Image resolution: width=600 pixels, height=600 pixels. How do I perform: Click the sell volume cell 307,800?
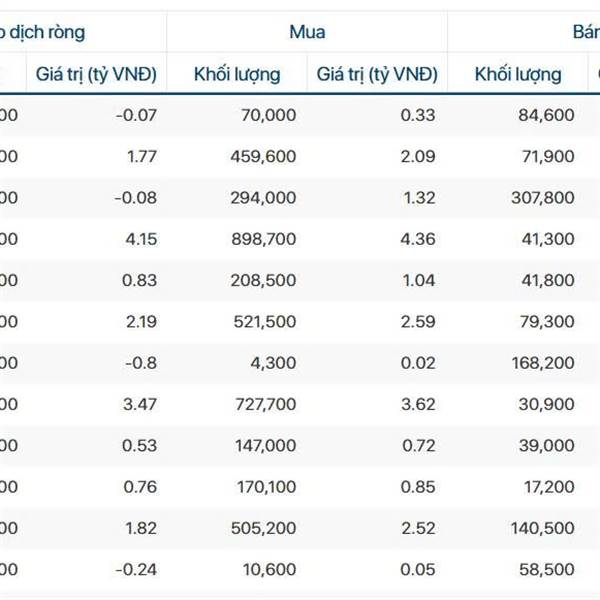point(541,197)
